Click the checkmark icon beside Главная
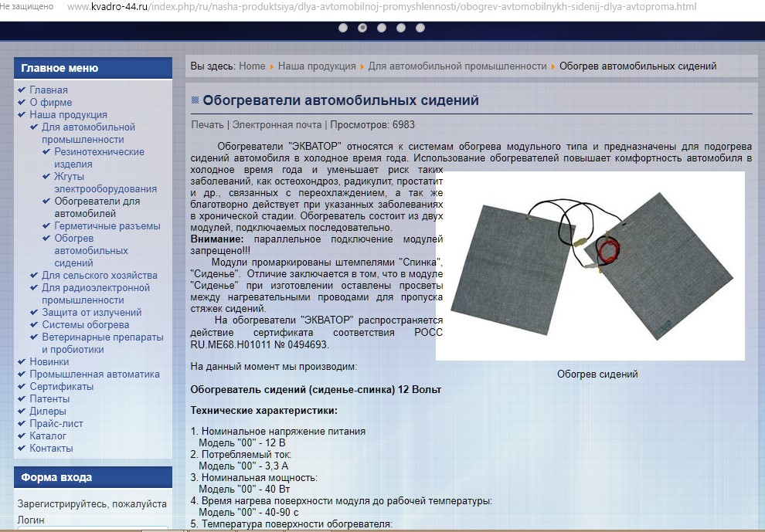 [22, 90]
